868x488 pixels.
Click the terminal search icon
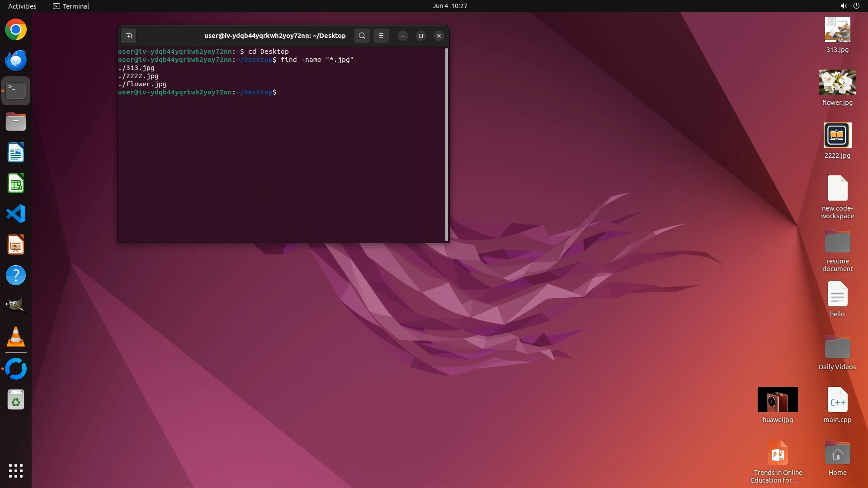click(362, 36)
